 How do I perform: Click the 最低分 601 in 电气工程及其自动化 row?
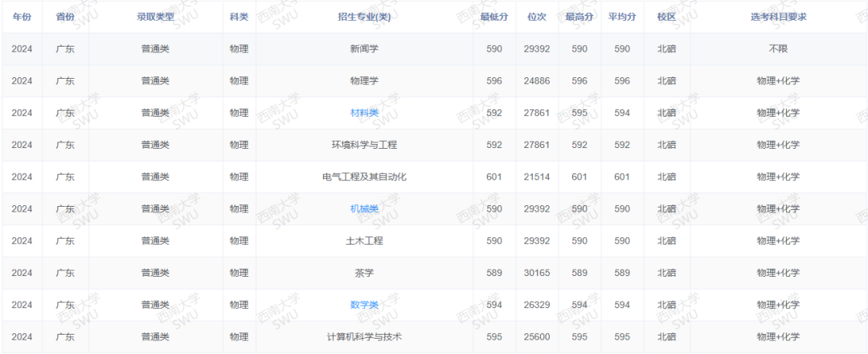(x=494, y=177)
